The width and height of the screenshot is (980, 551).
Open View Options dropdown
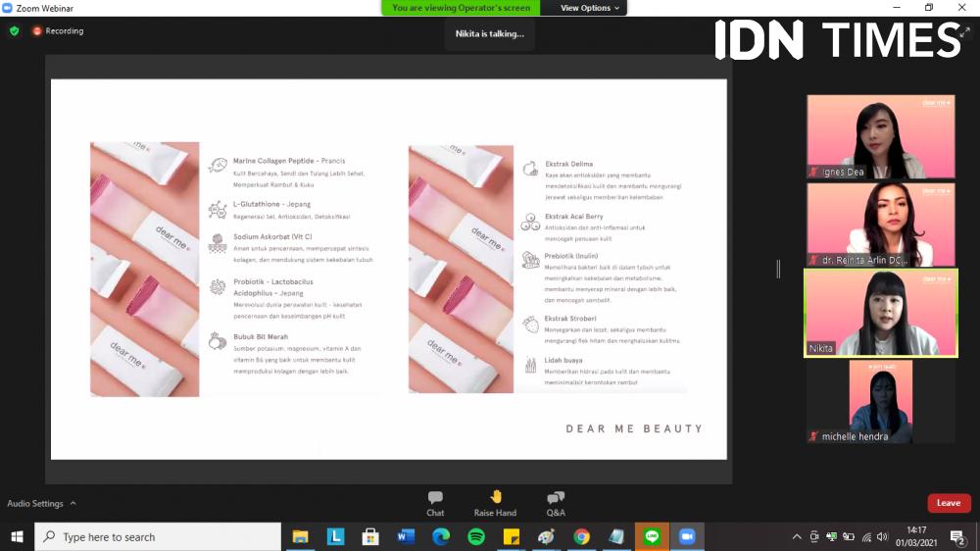[589, 8]
